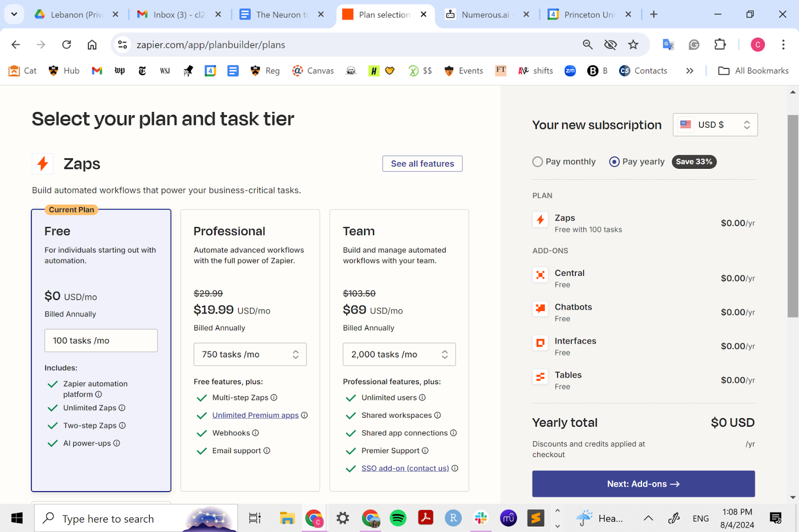Open the Google Translate extension icon
799x532 pixels.
coord(668,45)
